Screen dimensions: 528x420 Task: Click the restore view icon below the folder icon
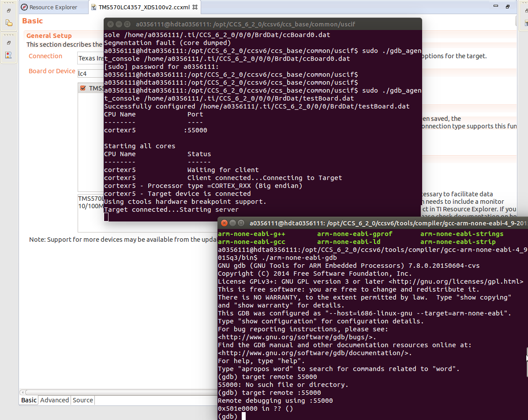click(x=9, y=42)
